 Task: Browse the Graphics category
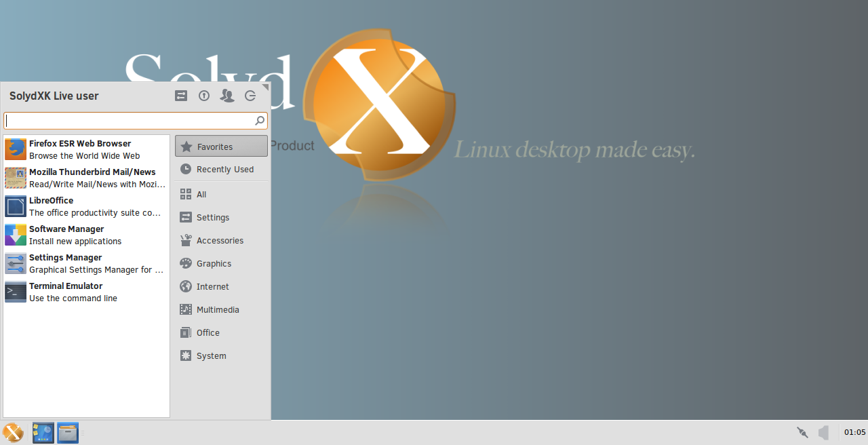pos(221,263)
